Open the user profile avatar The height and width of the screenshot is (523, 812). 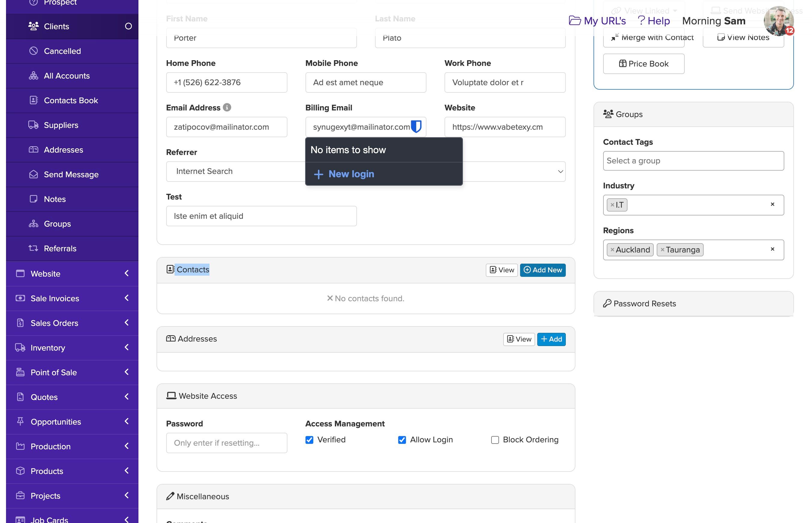coord(778,20)
